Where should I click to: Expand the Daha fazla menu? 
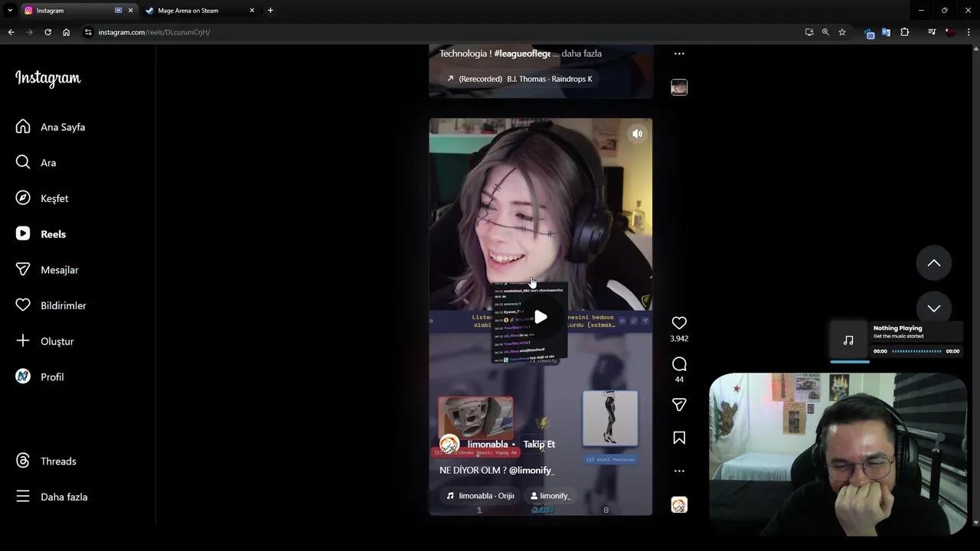[52, 497]
